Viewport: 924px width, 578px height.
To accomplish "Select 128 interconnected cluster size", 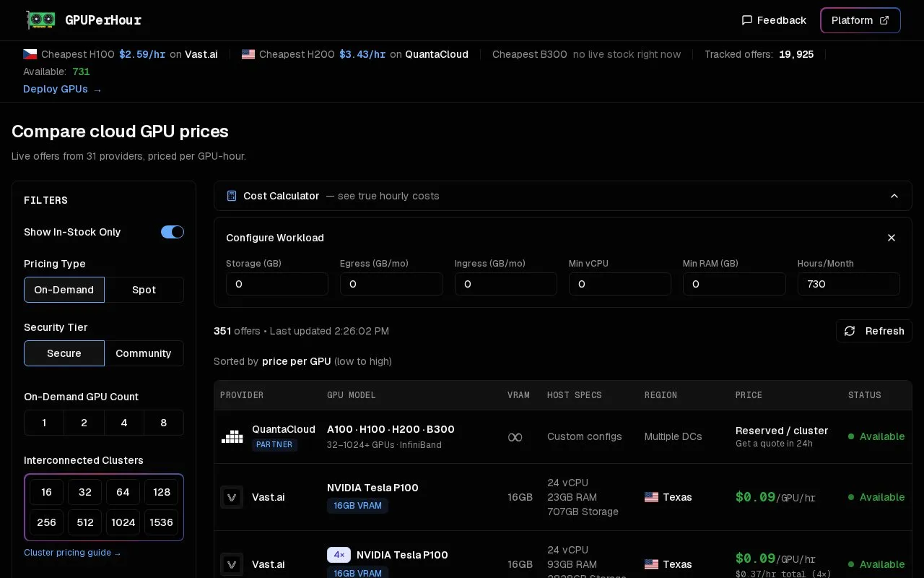I will pyautogui.click(x=162, y=492).
